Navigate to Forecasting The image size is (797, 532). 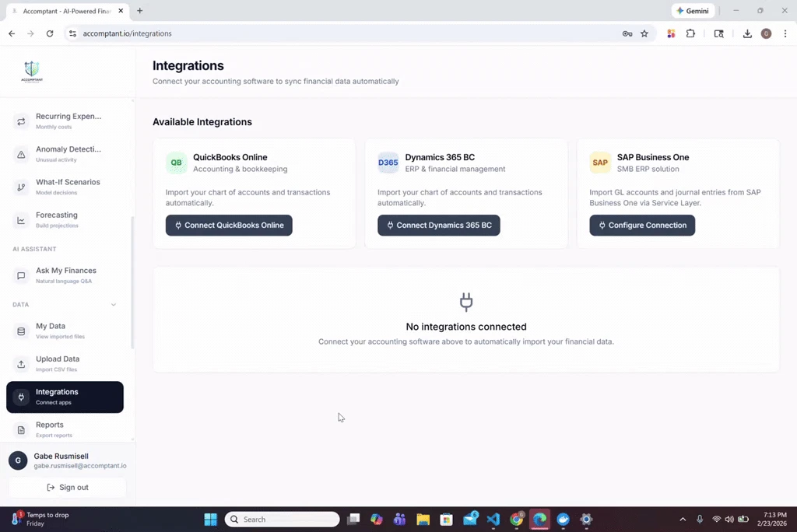[65, 221]
